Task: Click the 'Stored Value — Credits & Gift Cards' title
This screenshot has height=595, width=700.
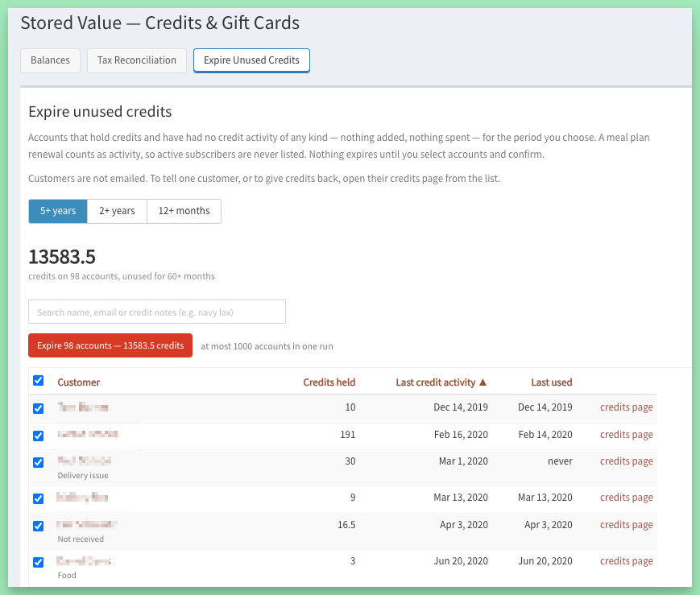Action: click(x=159, y=23)
